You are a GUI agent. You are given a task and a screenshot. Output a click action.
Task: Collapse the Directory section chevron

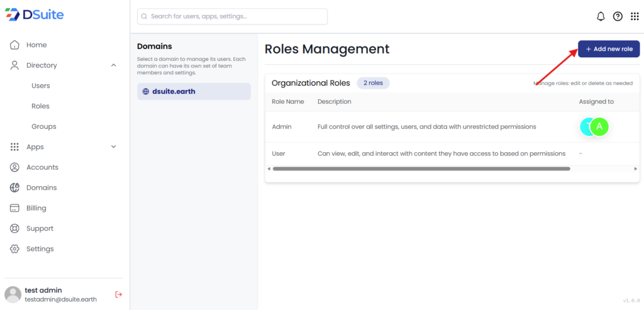113,65
